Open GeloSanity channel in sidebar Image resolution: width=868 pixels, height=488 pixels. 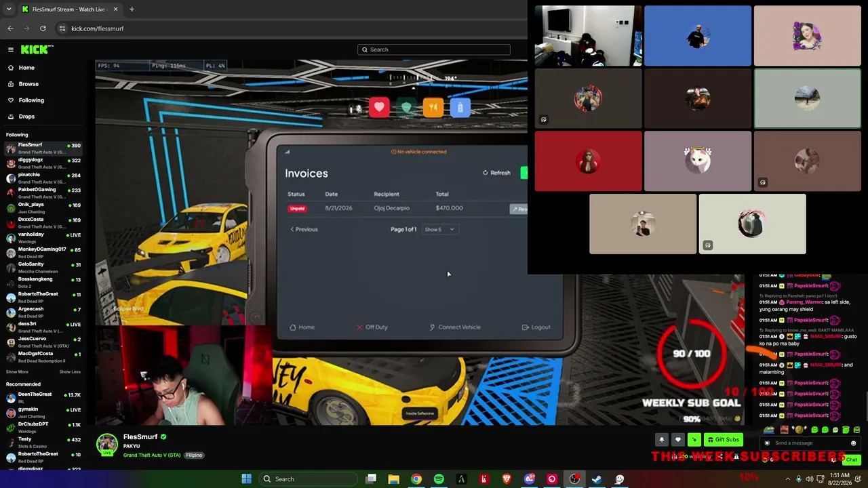(x=42, y=267)
